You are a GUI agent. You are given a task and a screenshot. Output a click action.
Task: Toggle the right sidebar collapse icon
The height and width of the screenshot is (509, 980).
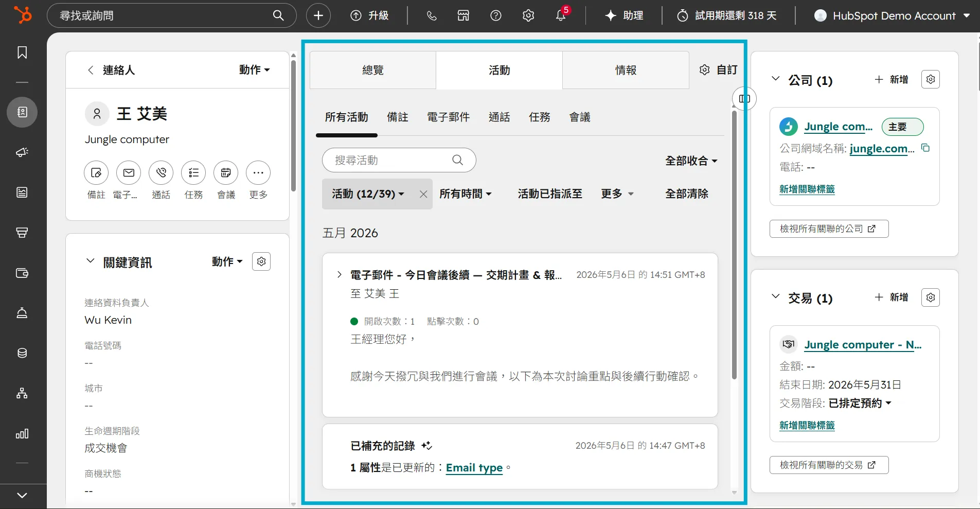click(x=744, y=98)
